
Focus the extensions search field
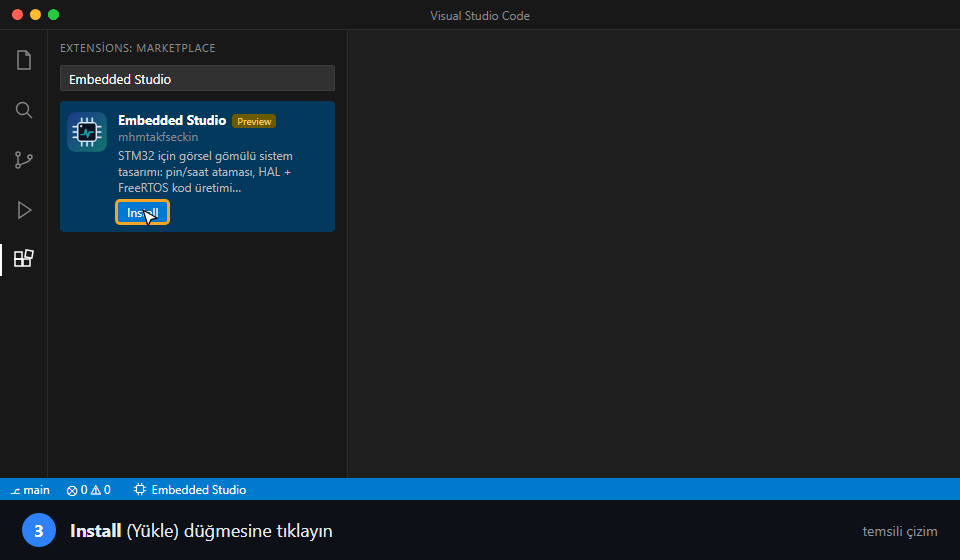point(197,79)
